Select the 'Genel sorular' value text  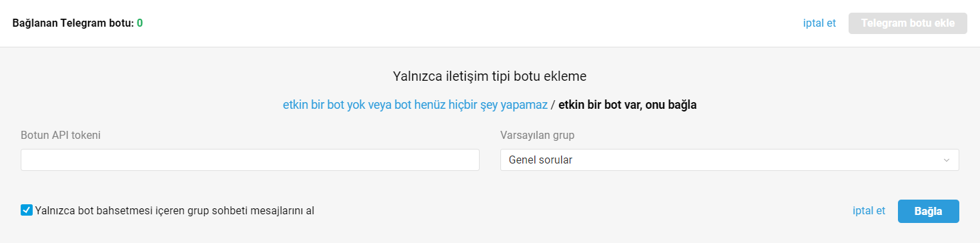[540, 160]
